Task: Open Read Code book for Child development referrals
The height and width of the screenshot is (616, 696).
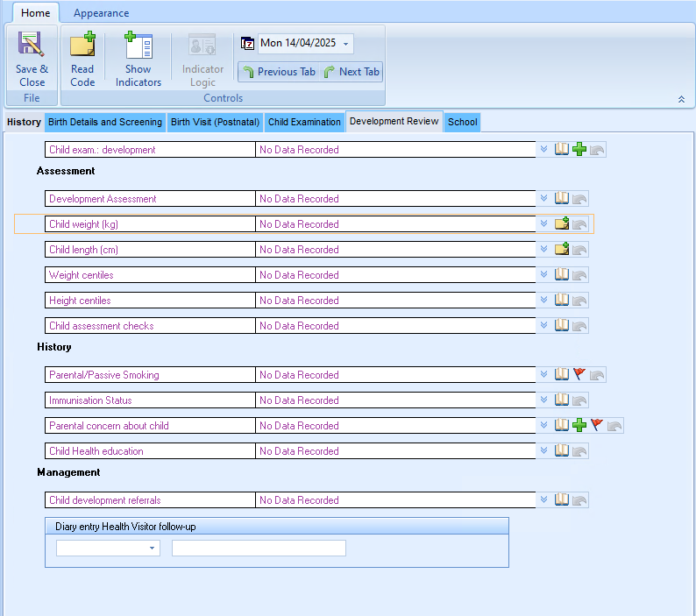Action: [x=562, y=499]
